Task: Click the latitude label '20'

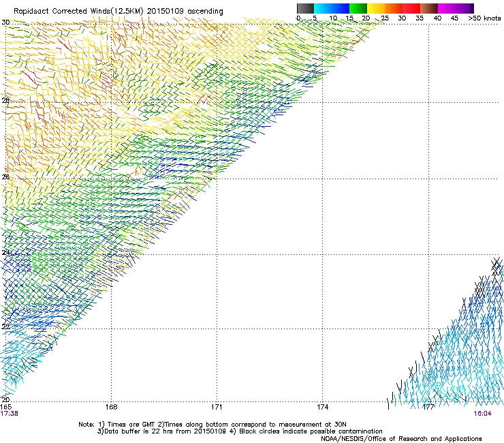Action: (x=5, y=399)
